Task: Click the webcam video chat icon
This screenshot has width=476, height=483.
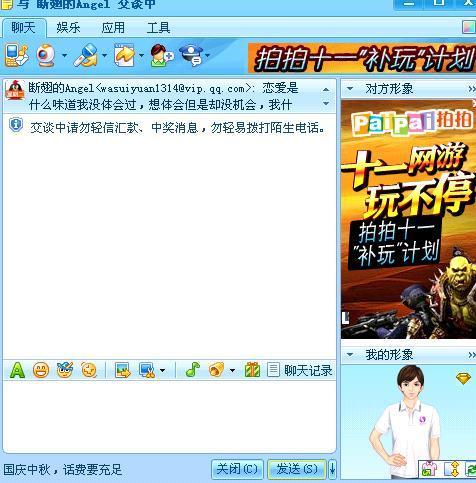Action: (x=46, y=55)
